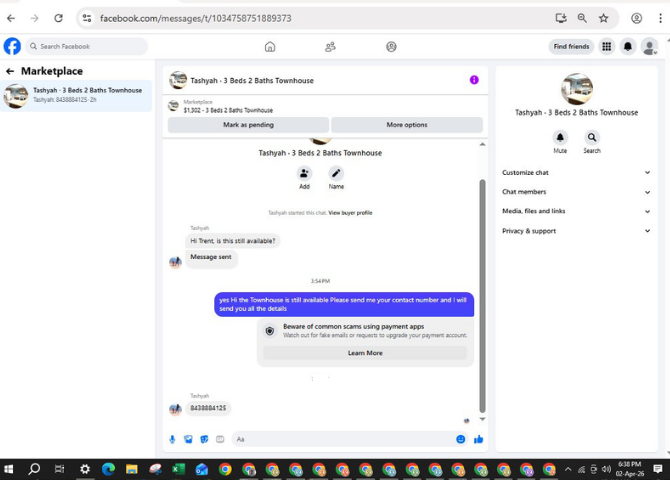Screen dimensions: 670x480
Task: Open the Windows Start menu
Action: tap(9, 469)
